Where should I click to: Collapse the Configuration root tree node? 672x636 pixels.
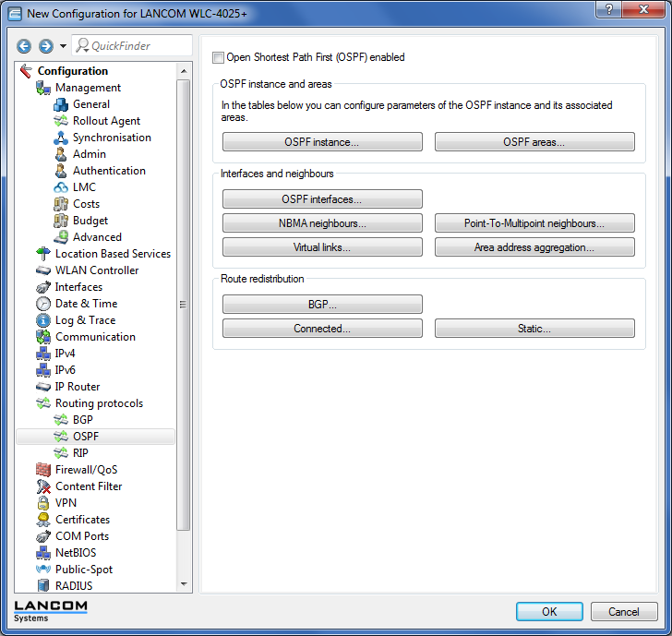[26, 71]
